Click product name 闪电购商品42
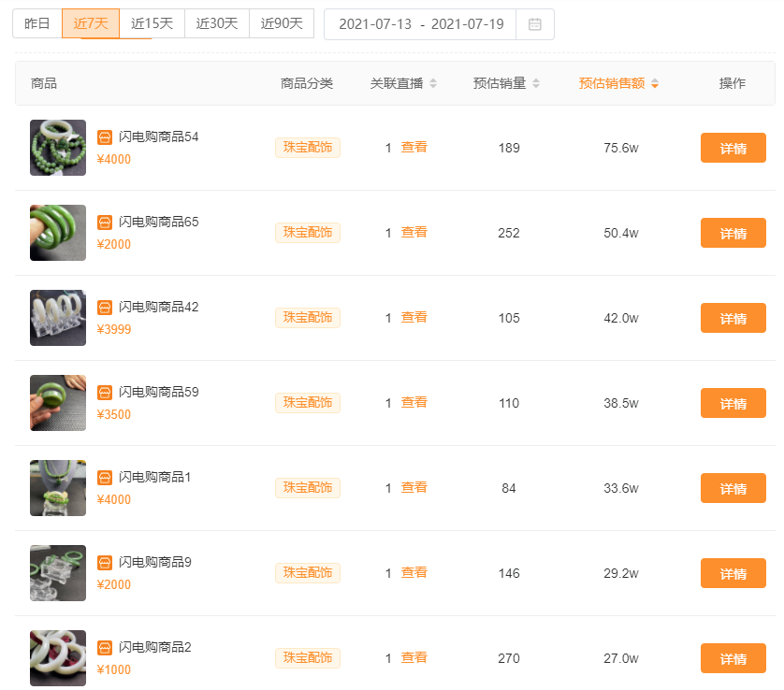 158,308
